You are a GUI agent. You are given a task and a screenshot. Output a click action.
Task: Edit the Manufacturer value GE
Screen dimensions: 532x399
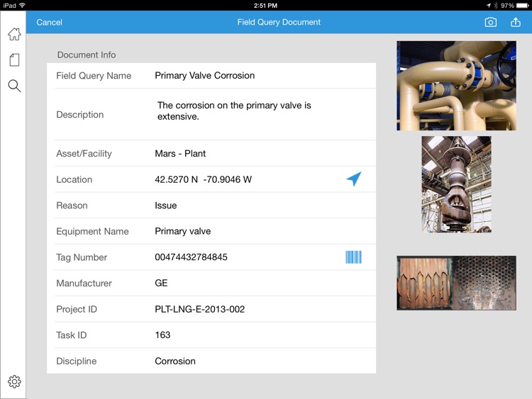pyautogui.click(x=161, y=283)
